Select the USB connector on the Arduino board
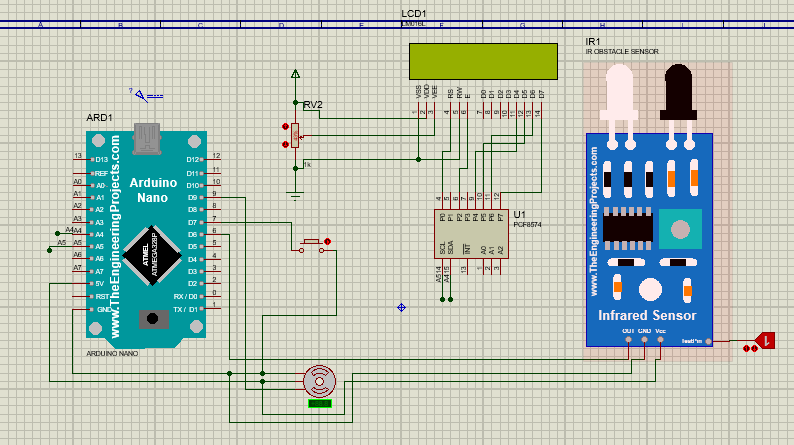Image resolution: width=794 pixels, height=445 pixels. pos(146,138)
